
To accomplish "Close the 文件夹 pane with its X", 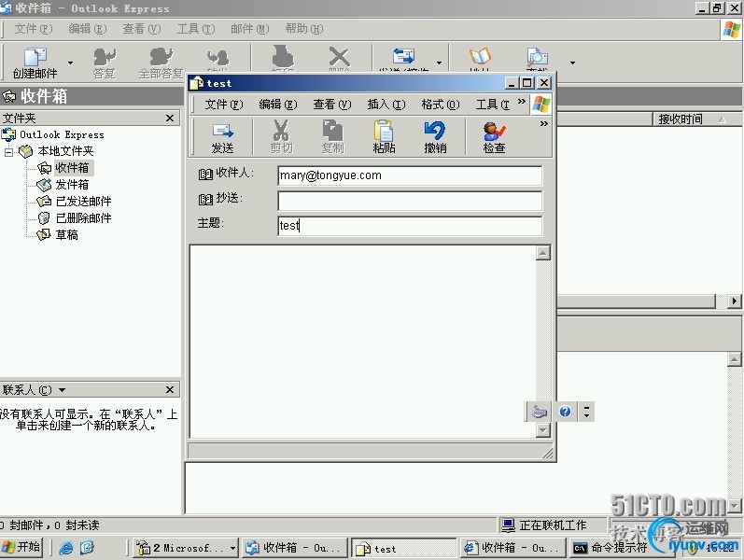I will pos(170,118).
